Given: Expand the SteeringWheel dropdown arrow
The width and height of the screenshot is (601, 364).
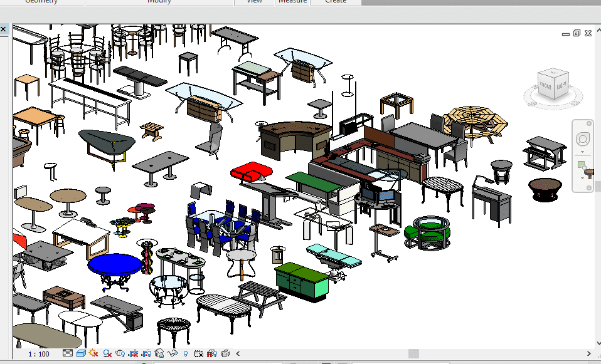Looking at the screenshot, I should point(583,152).
